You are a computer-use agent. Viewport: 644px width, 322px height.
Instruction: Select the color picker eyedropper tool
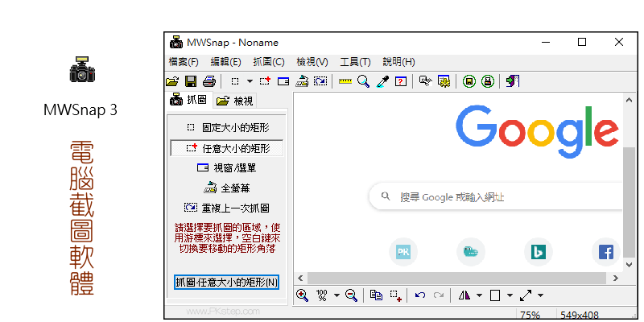(382, 81)
